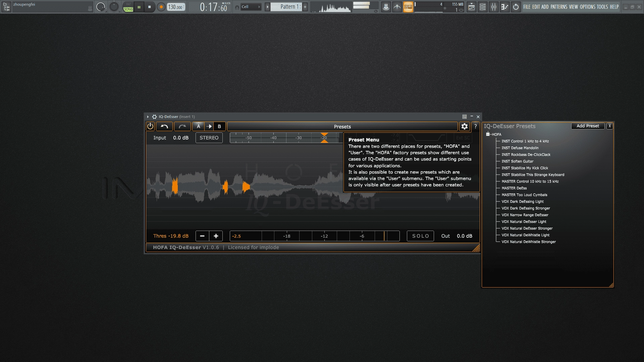
Task: Toggle typing keyboard to piano icon
Action: 408,7
